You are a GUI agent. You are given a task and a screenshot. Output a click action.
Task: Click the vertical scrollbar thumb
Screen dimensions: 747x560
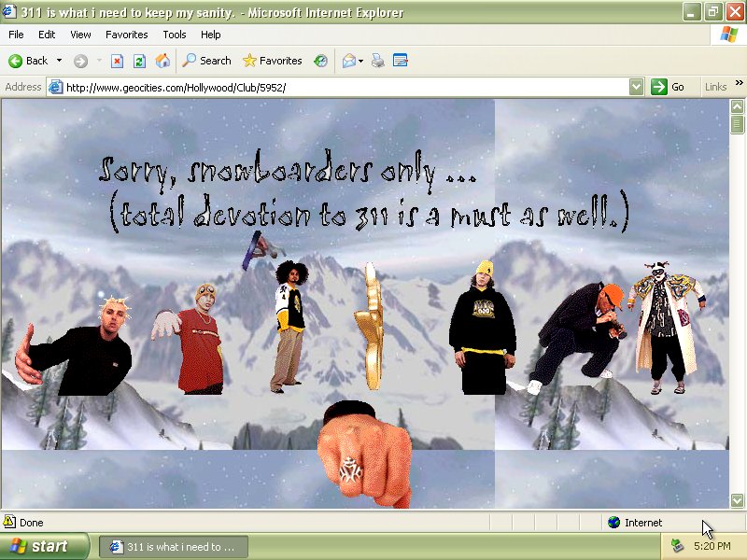[x=737, y=125]
